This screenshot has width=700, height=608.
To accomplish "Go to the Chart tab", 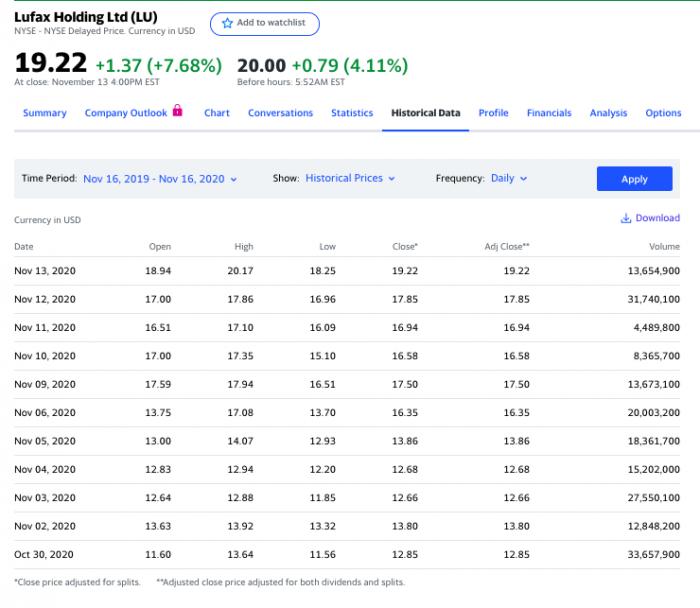I will (217, 113).
